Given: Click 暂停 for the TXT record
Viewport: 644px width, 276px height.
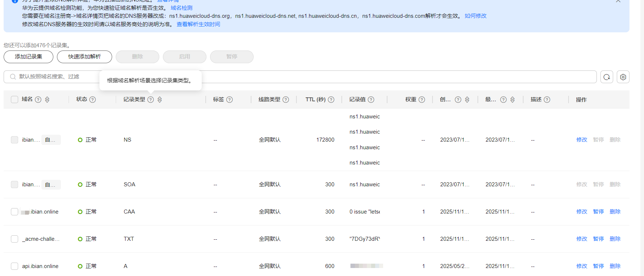Looking at the screenshot, I should (x=598, y=239).
